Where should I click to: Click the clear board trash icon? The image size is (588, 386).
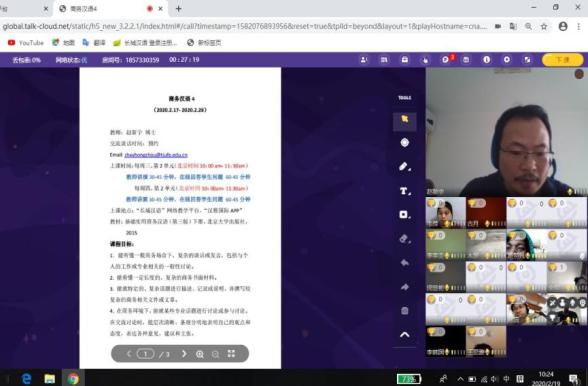405,311
